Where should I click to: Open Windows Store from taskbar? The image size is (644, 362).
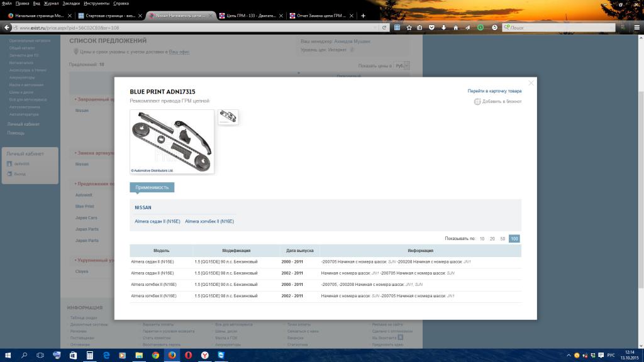(73, 355)
